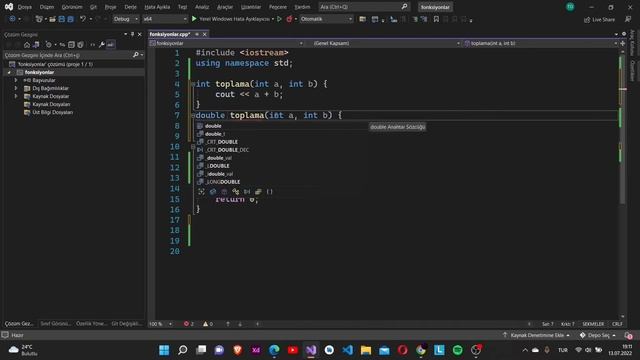Click the home icon in Solution Explorer toolbar
640x360 pixels.
coord(27,44)
